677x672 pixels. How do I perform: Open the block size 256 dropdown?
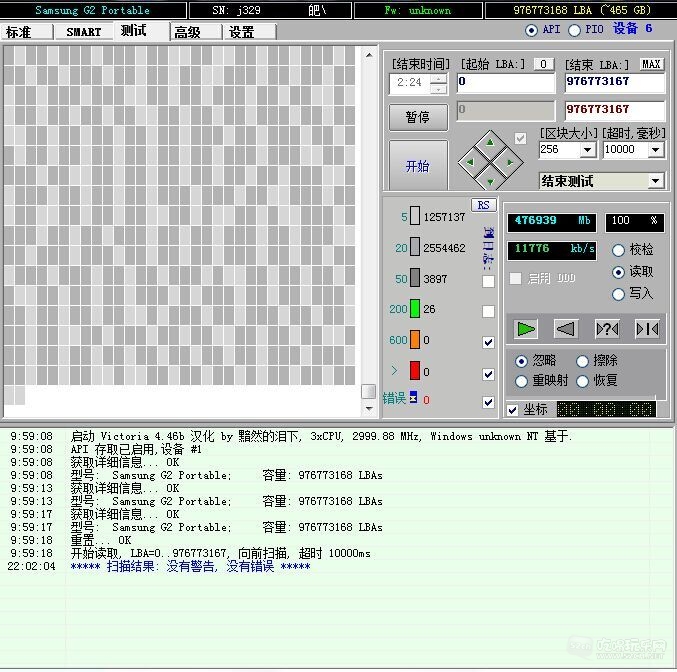(588, 150)
